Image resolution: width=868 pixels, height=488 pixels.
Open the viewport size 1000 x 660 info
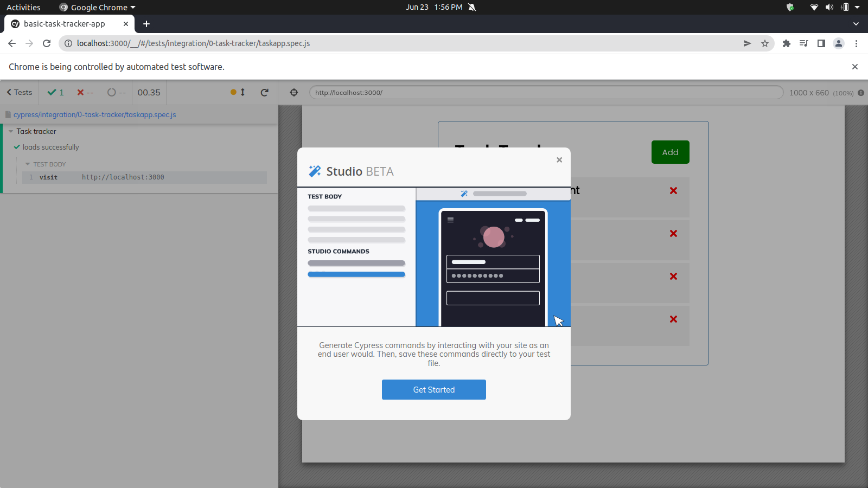click(x=821, y=93)
